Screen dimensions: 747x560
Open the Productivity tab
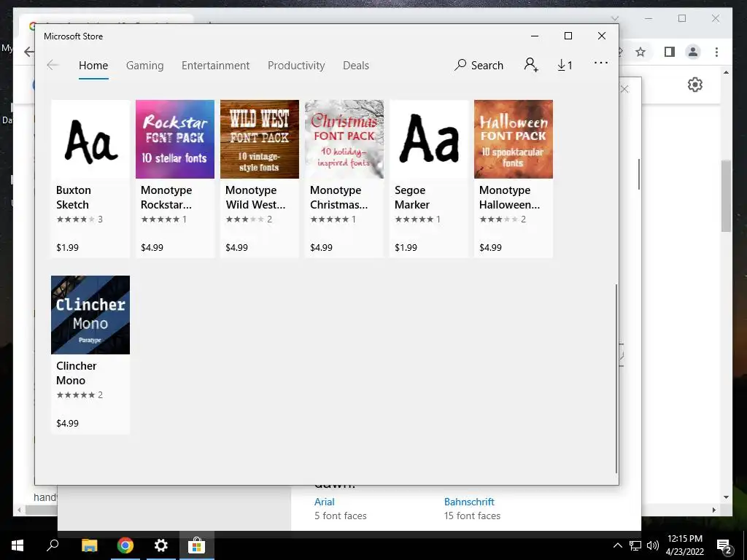(296, 65)
